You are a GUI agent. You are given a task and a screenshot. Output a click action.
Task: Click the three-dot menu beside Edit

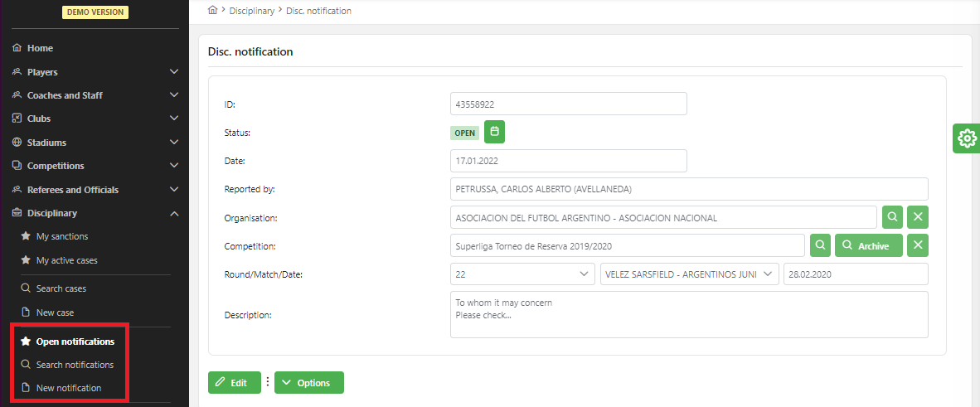pyautogui.click(x=268, y=382)
